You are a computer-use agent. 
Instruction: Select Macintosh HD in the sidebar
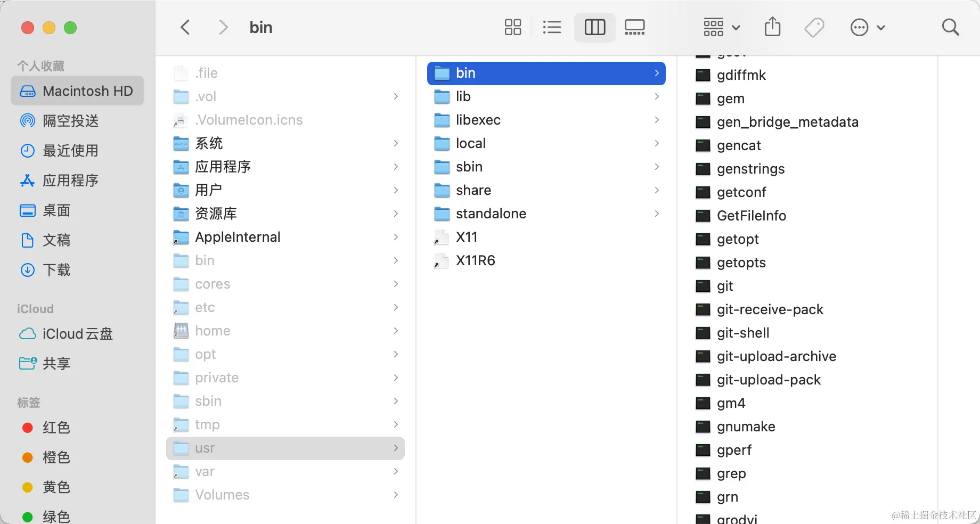pos(77,91)
